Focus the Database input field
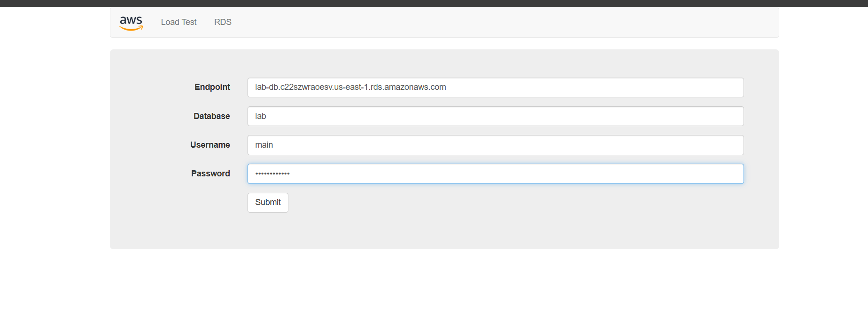This screenshot has width=868, height=309. (x=496, y=116)
